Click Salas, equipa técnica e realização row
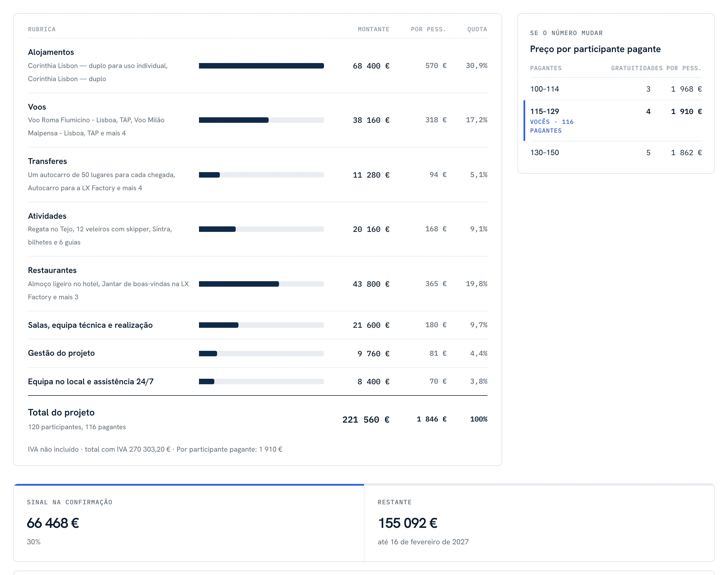 tap(257, 325)
